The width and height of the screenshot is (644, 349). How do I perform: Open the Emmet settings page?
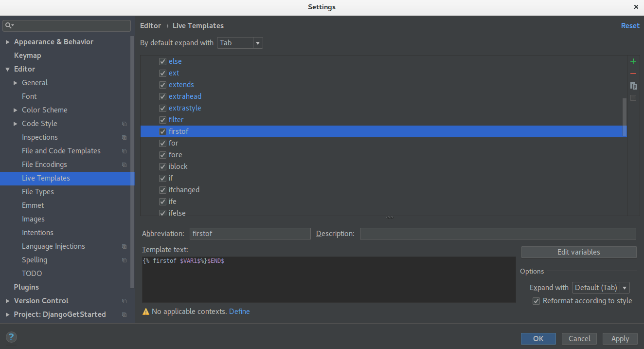(33, 205)
